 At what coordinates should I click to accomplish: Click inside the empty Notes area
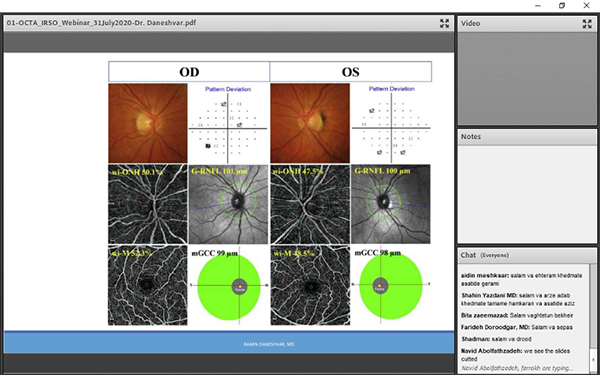pos(527,193)
